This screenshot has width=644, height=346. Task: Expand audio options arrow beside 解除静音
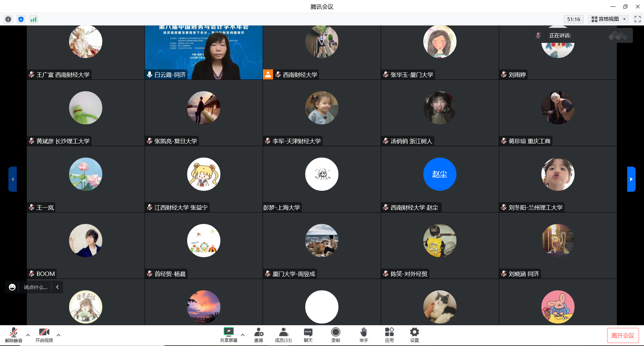(28, 335)
